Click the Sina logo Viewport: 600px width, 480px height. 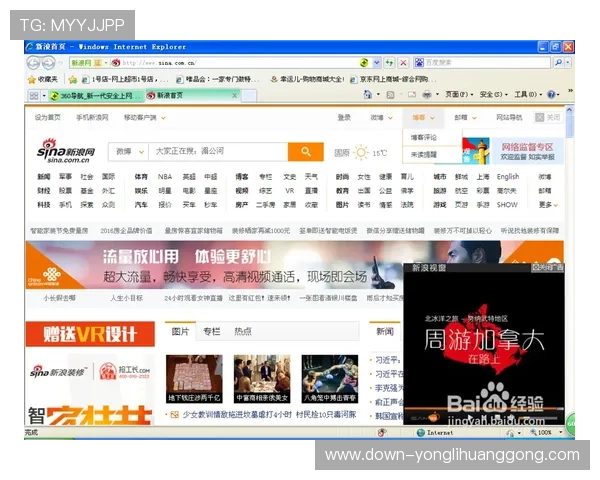65,151
